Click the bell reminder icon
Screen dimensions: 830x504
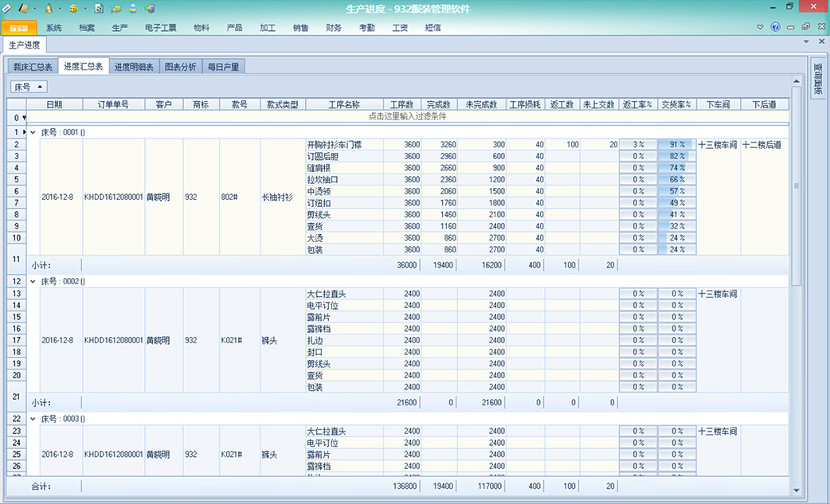pyautogui.click(x=49, y=7)
